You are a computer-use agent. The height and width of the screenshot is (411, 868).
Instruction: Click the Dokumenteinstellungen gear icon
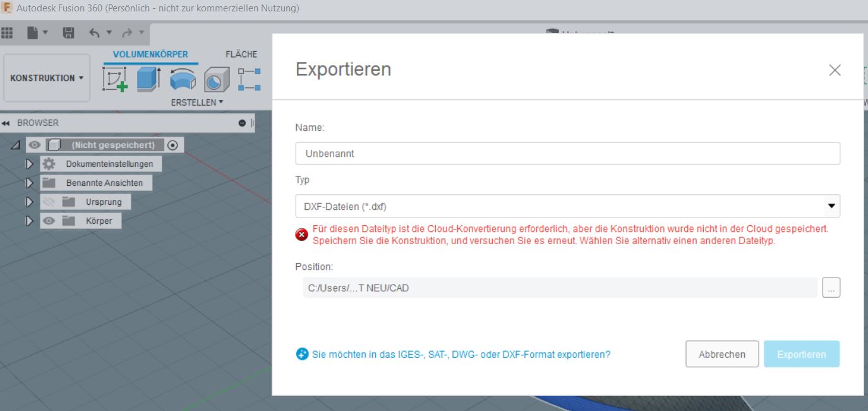pyautogui.click(x=49, y=163)
